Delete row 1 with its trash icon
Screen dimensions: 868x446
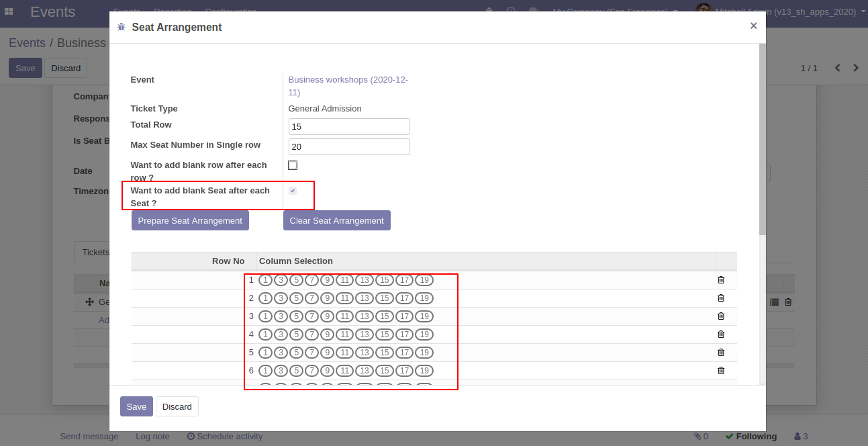[721, 280]
